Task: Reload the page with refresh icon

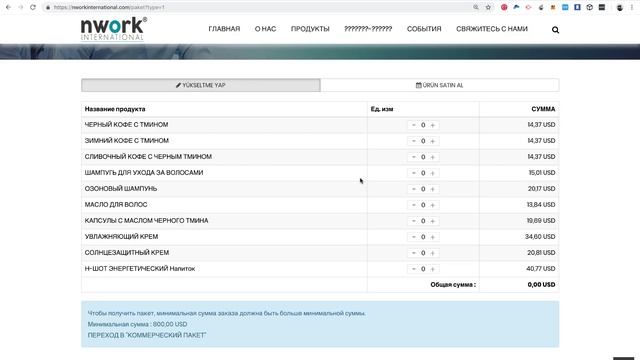Action: coord(33,7)
